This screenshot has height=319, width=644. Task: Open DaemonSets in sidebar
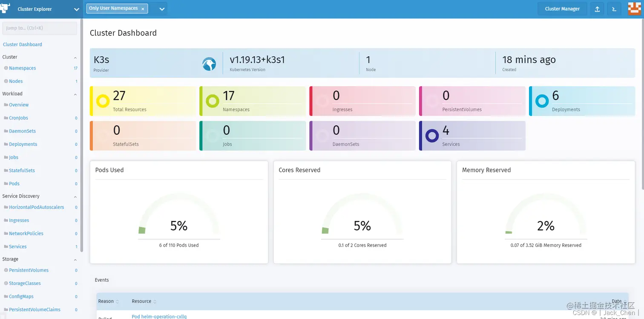coord(22,131)
